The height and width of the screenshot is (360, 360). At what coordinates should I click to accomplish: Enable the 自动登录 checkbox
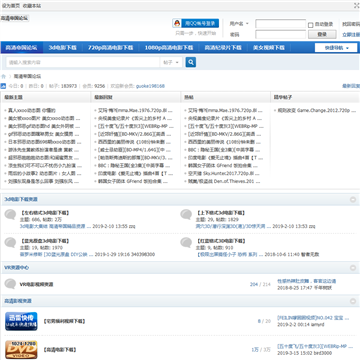(310, 25)
